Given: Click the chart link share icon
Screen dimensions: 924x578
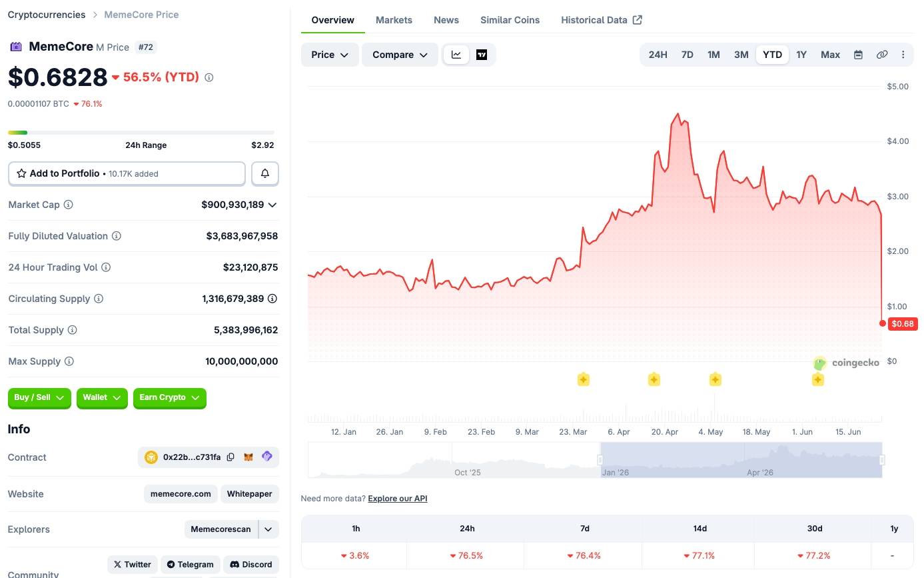Looking at the screenshot, I should point(882,55).
